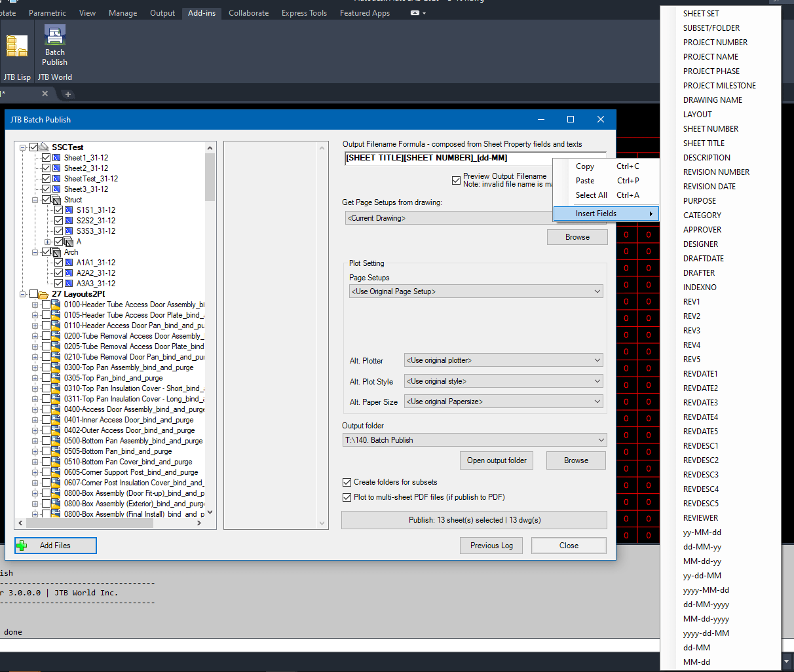Click Open output folder button

[497, 460]
